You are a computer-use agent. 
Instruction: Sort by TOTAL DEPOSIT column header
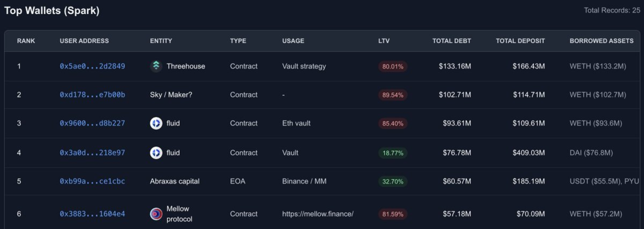[520, 41]
